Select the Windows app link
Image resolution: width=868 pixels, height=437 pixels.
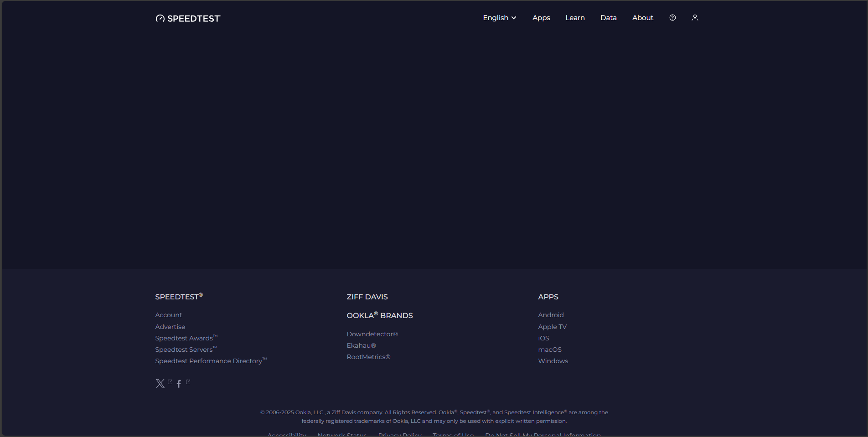point(553,361)
